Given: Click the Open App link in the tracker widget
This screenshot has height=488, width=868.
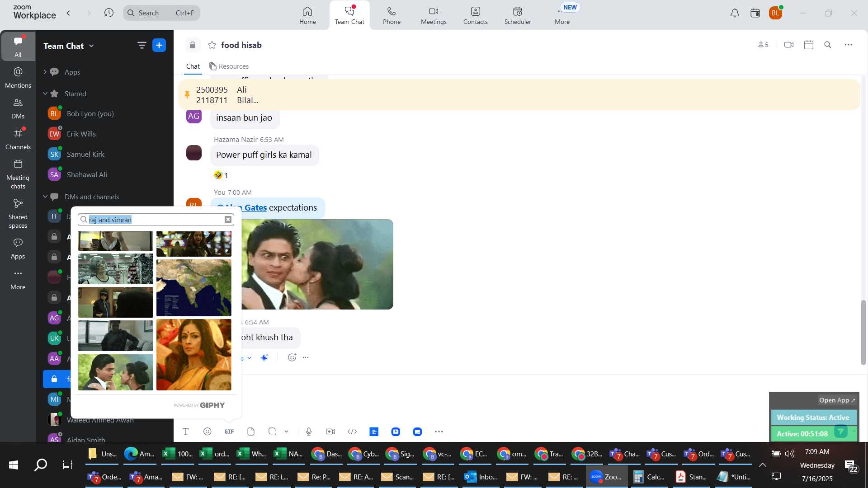Looking at the screenshot, I should point(837,400).
